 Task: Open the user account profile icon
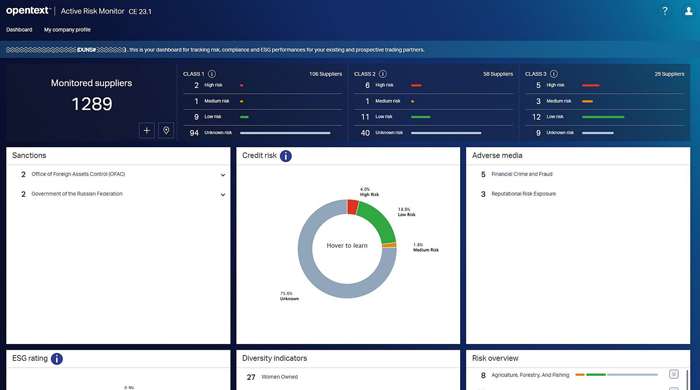(688, 11)
